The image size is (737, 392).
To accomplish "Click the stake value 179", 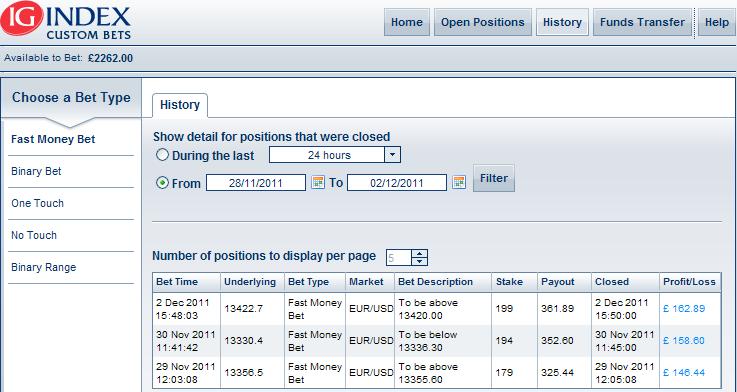I will [504, 373].
